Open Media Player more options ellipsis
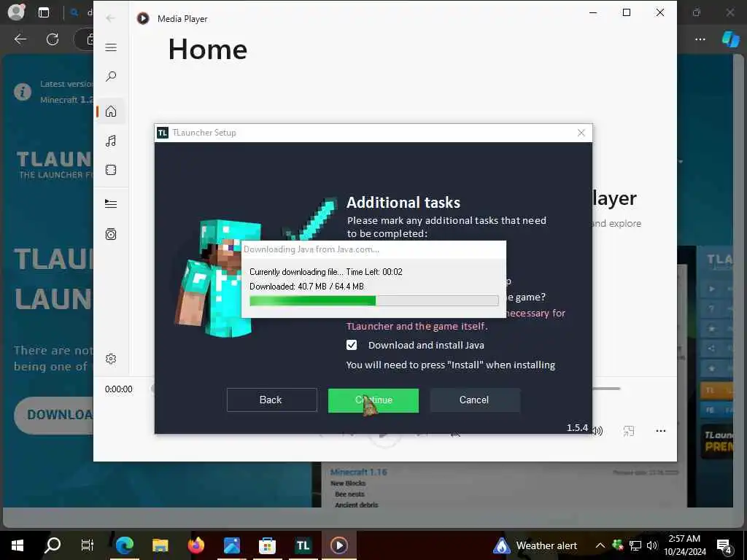Viewport: 747px width, 560px height. [x=660, y=431]
